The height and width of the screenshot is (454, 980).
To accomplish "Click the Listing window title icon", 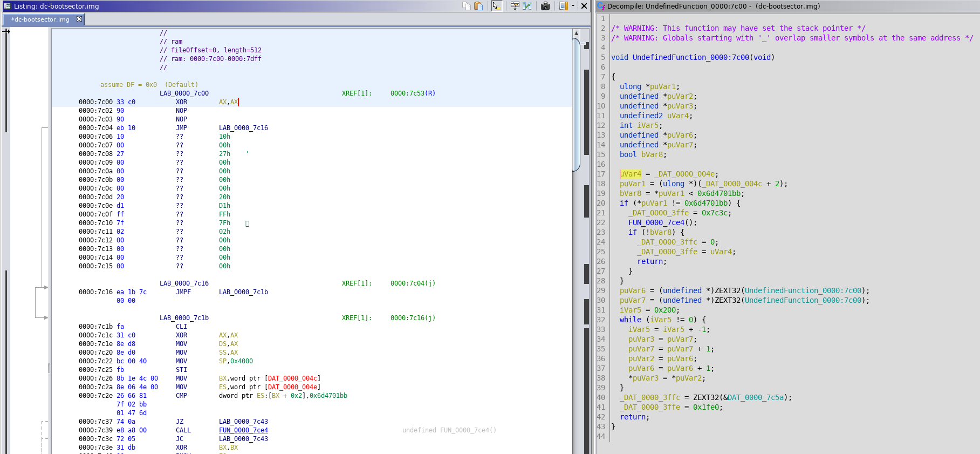I will (x=8, y=6).
